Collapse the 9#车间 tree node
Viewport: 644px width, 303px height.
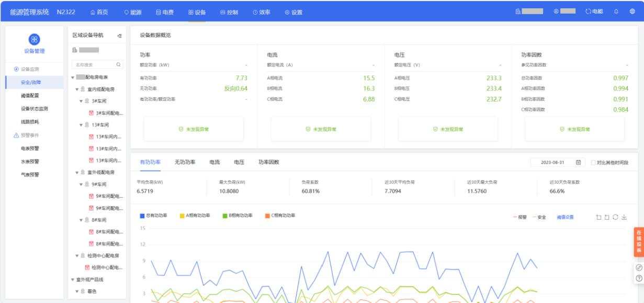tap(81, 184)
